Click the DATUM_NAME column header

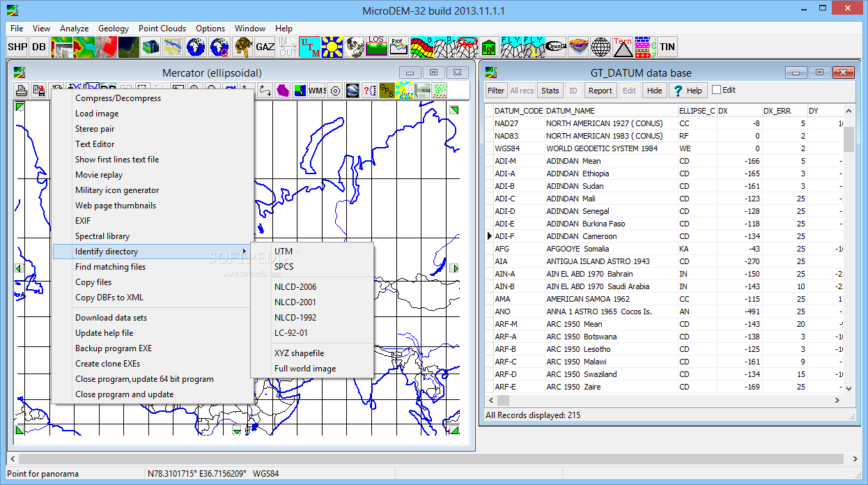click(610, 111)
